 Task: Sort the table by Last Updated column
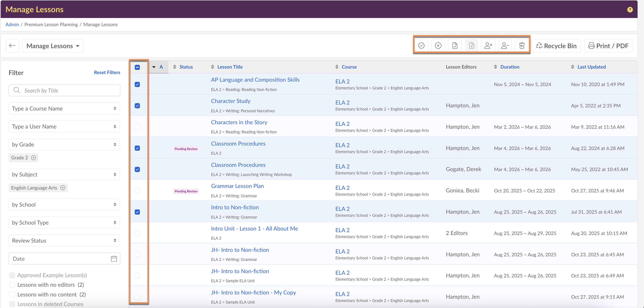coord(591,67)
